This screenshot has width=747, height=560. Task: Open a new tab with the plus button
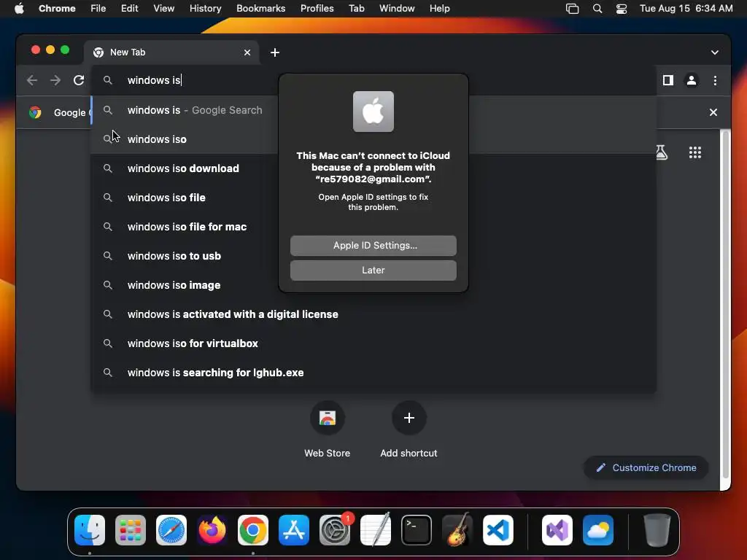[275, 52]
